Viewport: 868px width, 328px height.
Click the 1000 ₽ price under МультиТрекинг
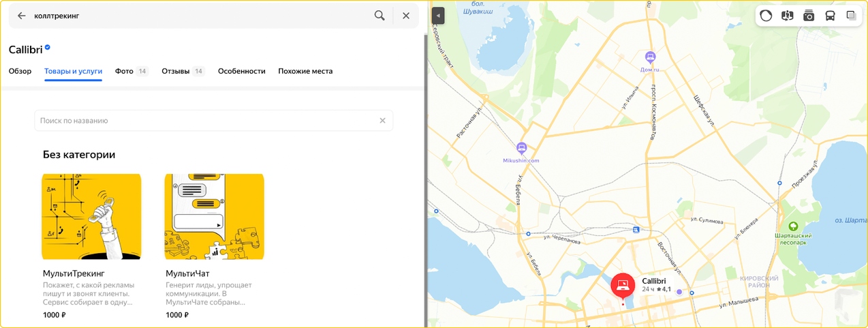coord(55,315)
